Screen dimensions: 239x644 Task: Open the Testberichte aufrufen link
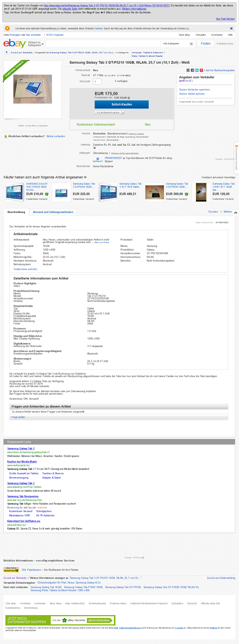(x=25, y=269)
